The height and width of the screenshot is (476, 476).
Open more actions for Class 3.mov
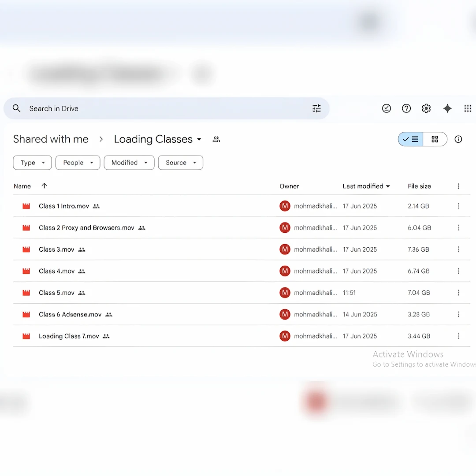(x=458, y=249)
